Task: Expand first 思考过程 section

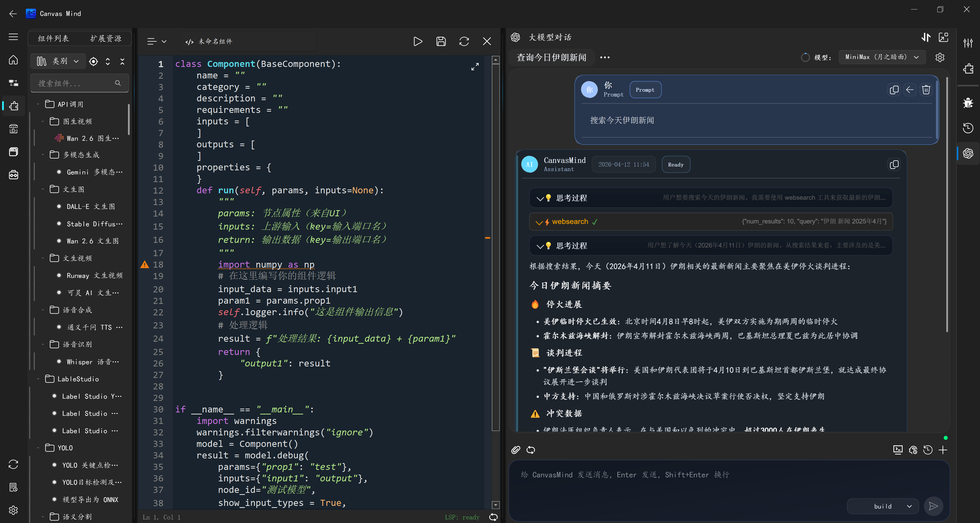Action: pyautogui.click(x=711, y=198)
